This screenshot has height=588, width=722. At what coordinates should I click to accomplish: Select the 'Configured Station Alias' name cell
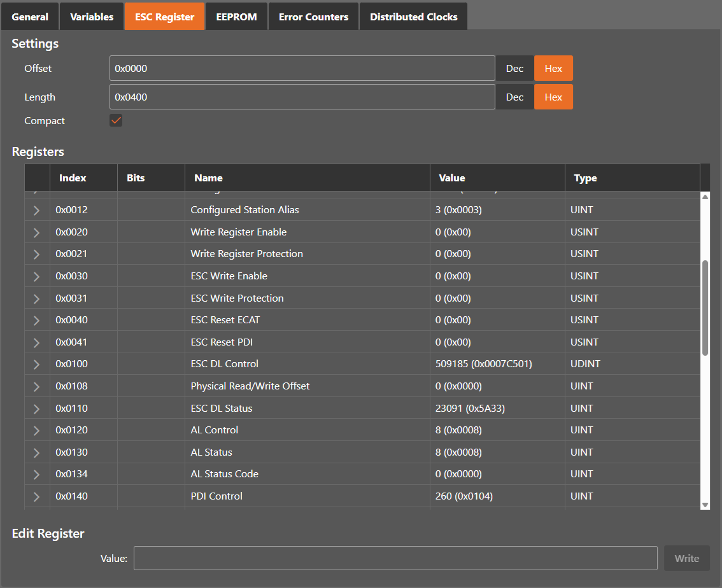coord(307,210)
